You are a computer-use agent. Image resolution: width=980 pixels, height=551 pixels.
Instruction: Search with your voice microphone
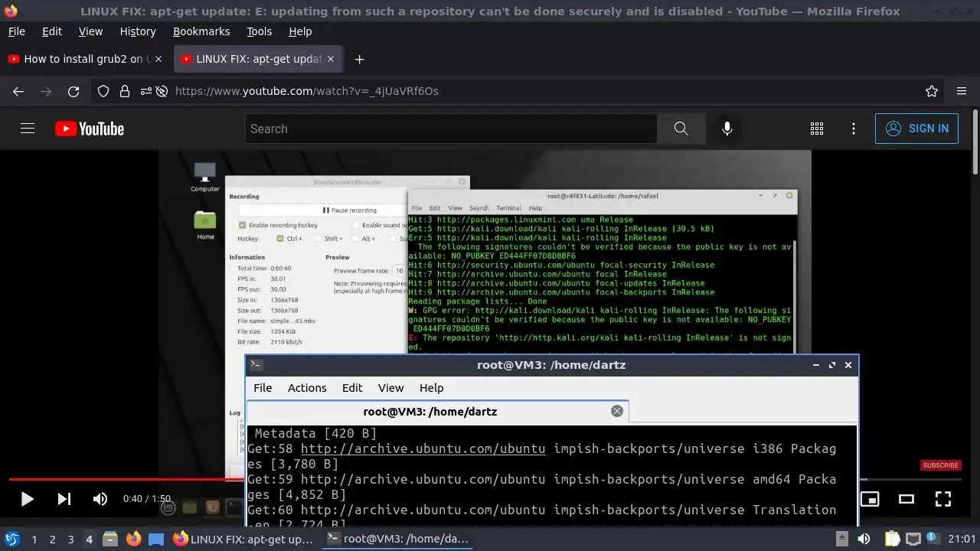pyautogui.click(x=727, y=129)
